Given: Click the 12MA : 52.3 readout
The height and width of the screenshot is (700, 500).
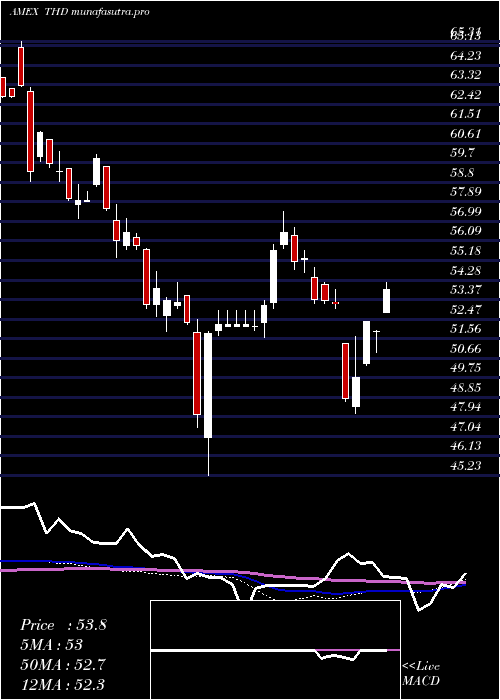Looking at the screenshot, I should point(63,684).
